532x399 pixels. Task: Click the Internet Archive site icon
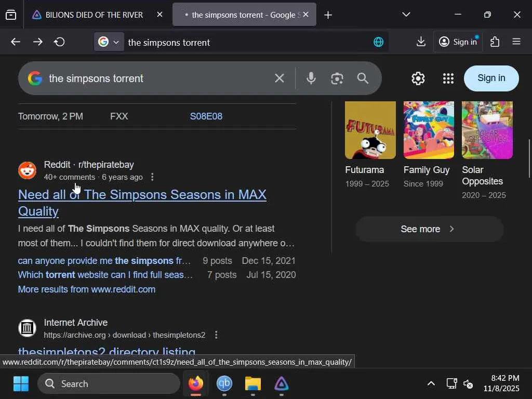tap(27, 328)
